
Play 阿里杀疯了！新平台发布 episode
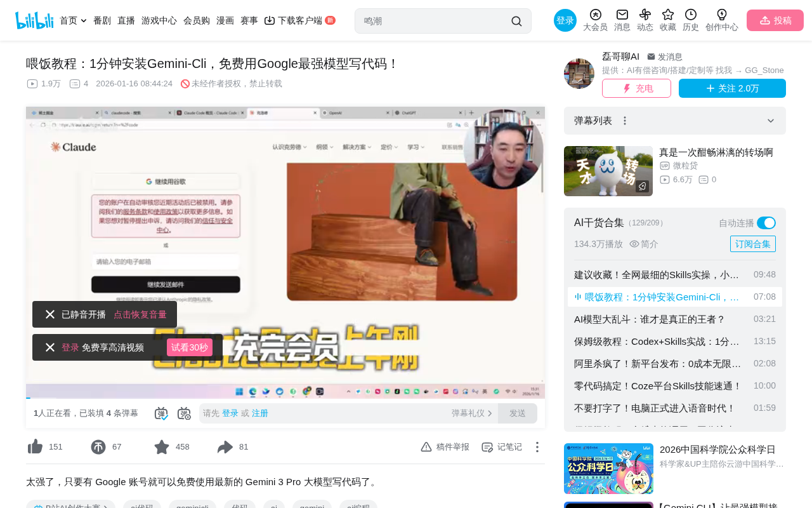click(675, 364)
